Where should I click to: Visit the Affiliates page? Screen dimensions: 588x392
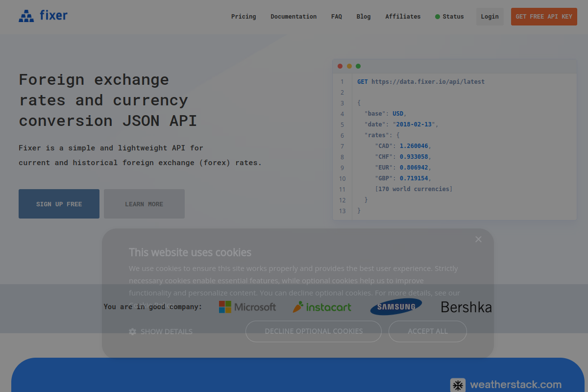pos(403,16)
